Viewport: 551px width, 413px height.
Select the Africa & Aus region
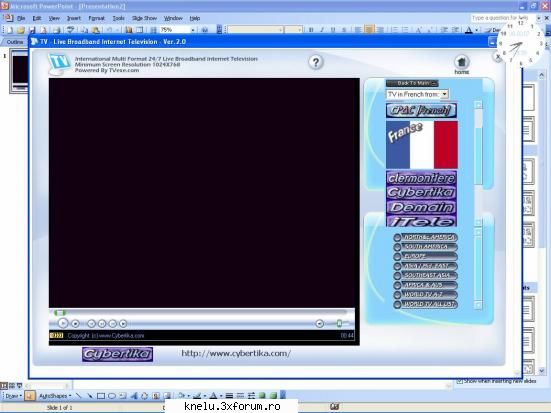coord(426,285)
